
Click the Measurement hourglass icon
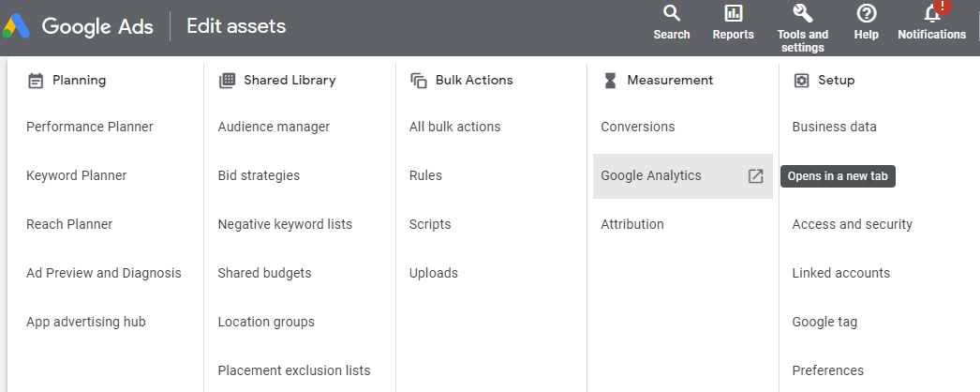click(610, 81)
